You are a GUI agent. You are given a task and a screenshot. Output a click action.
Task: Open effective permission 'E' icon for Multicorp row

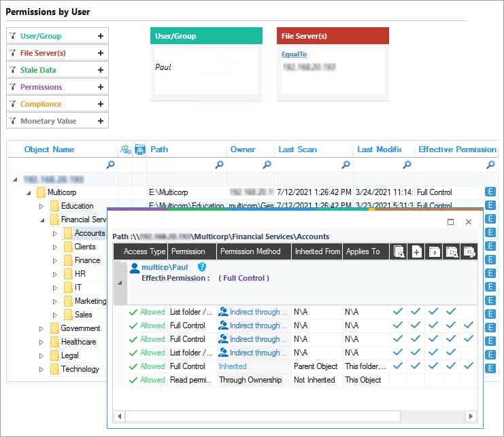(x=490, y=192)
